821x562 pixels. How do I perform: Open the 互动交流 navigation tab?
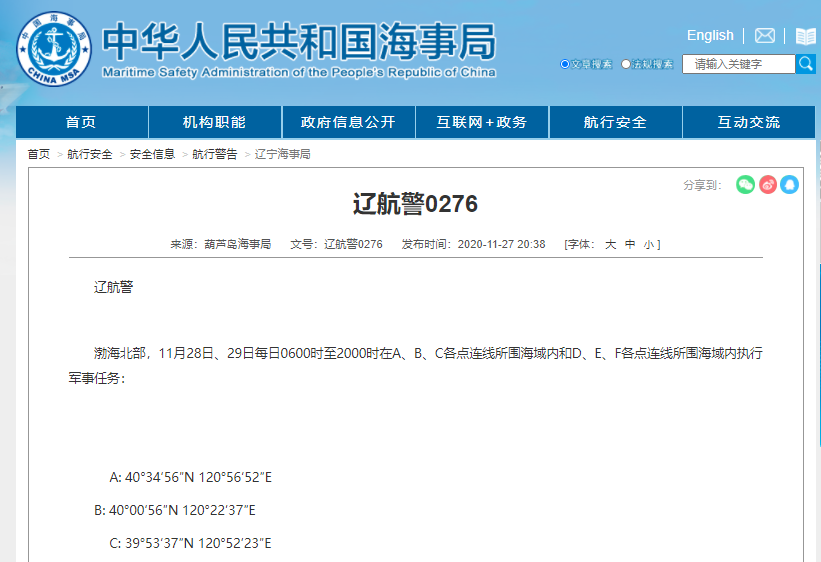pos(749,122)
